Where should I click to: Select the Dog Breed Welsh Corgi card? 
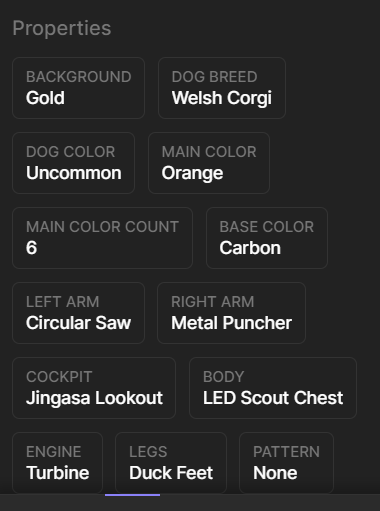tap(222, 88)
